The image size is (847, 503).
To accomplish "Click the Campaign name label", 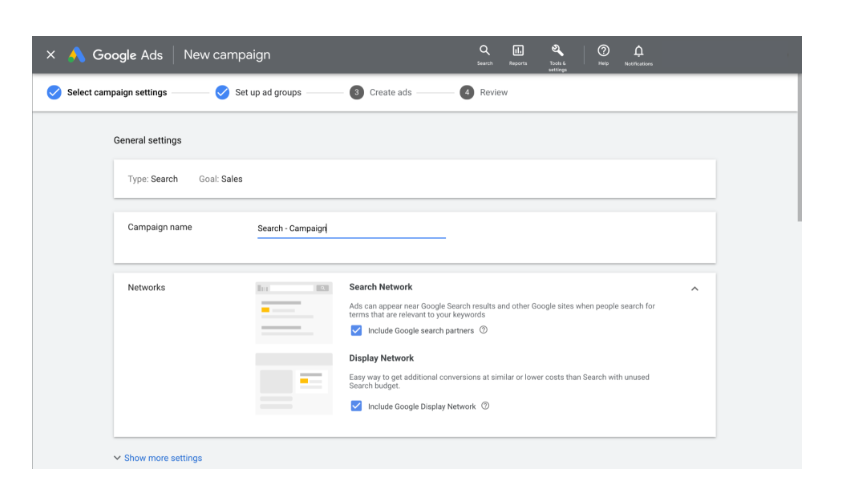I will tap(160, 227).
